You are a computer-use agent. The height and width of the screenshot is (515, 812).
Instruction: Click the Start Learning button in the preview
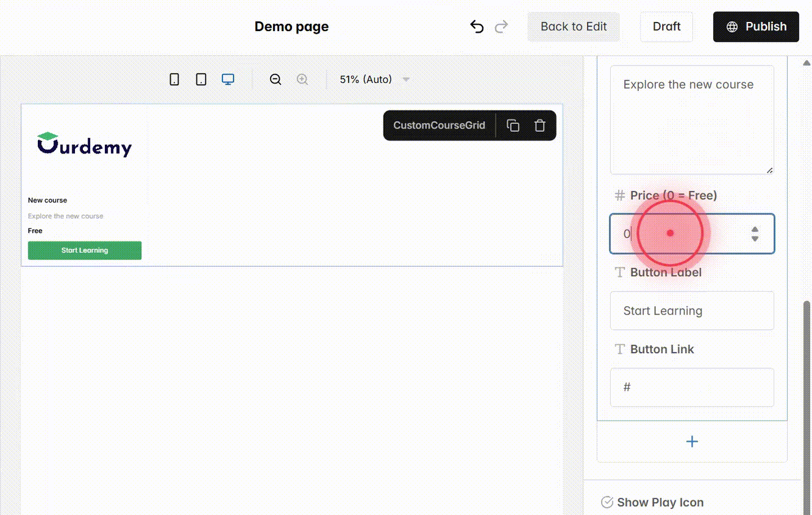[x=85, y=250]
